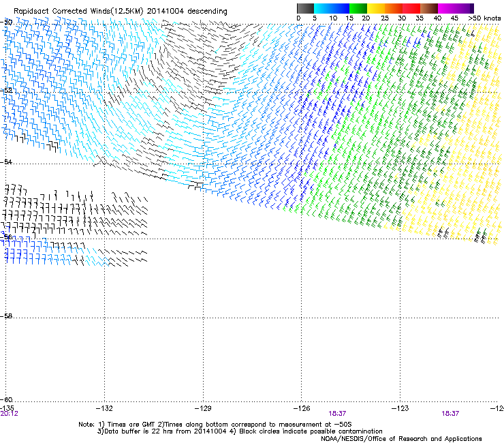This screenshot has height=443, width=504.
Task: Click the latitude label '-54'
Action: click(6, 162)
